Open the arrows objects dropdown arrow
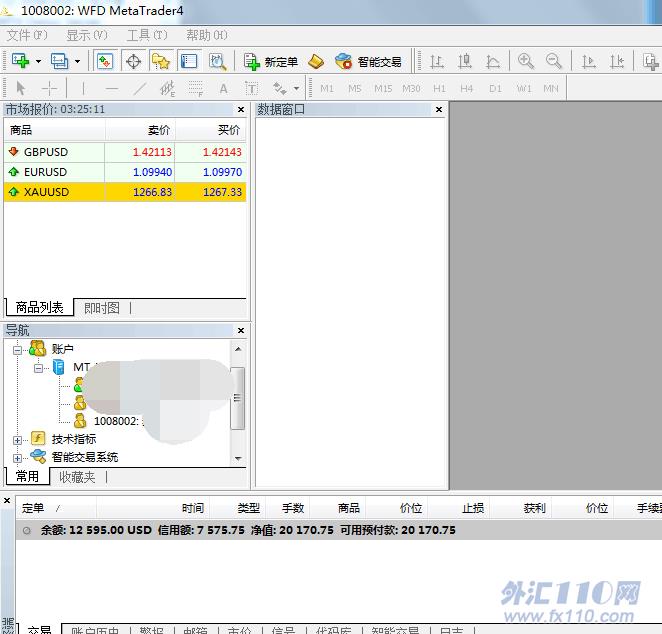The height and width of the screenshot is (634, 662). tap(296, 89)
